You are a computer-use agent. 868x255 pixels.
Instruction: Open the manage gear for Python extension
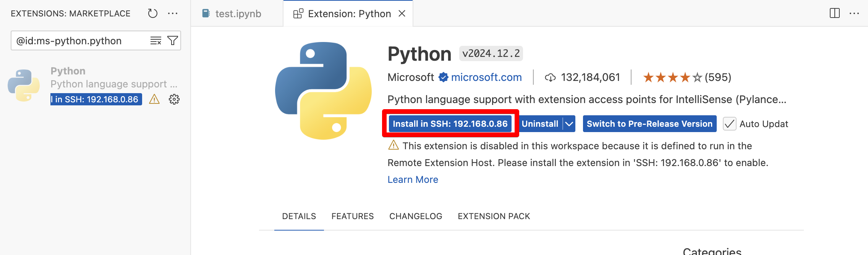(x=174, y=99)
